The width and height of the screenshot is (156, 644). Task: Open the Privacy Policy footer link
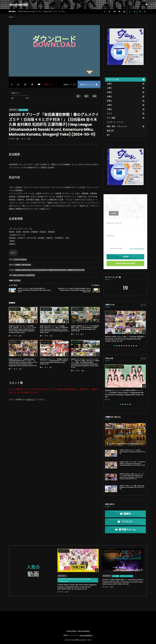tap(71, 631)
